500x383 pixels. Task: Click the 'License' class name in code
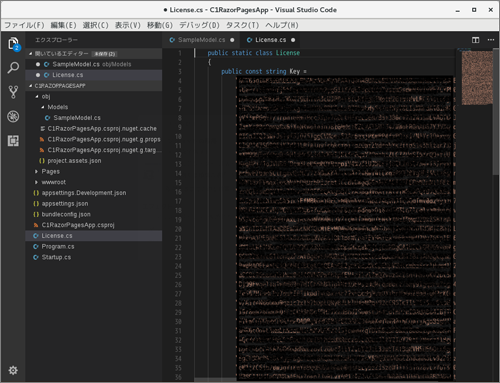288,53
